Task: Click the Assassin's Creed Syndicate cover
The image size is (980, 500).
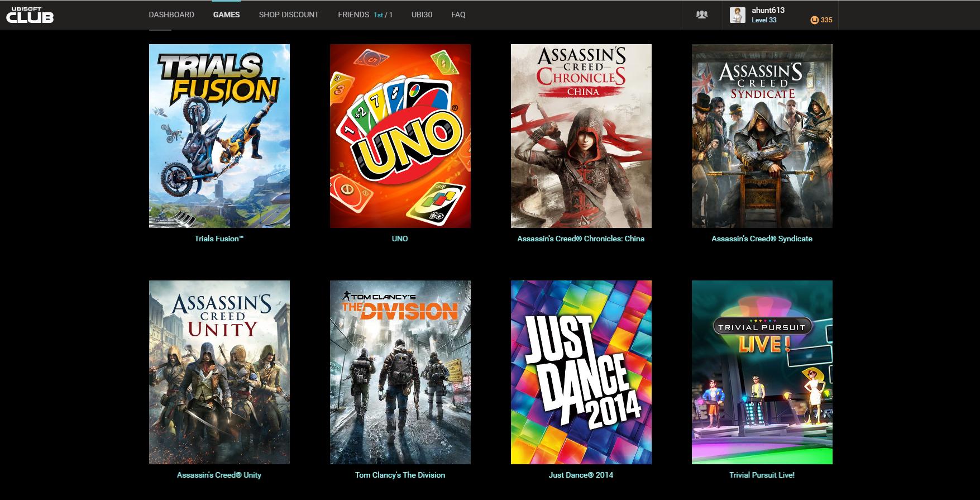Action: [762, 136]
